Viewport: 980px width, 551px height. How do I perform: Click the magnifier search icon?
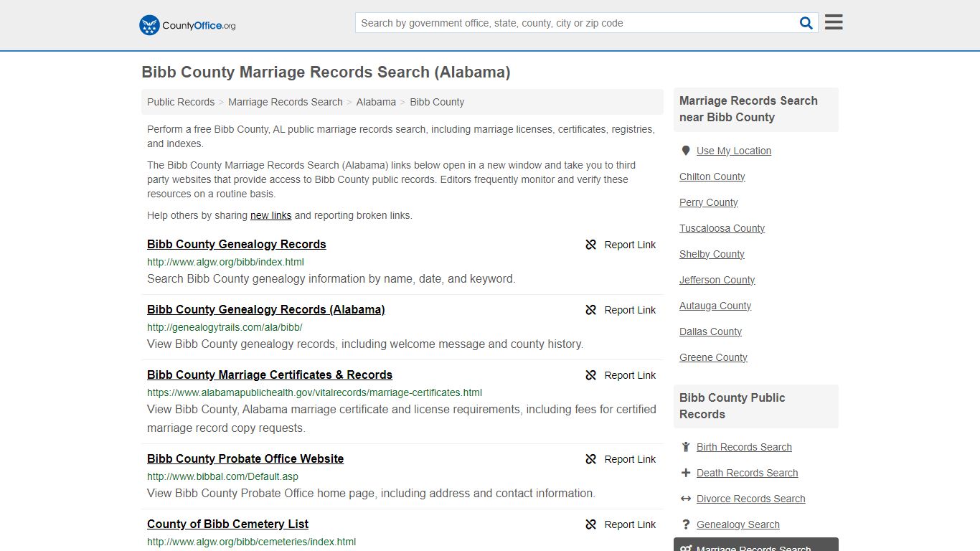tap(806, 23)
